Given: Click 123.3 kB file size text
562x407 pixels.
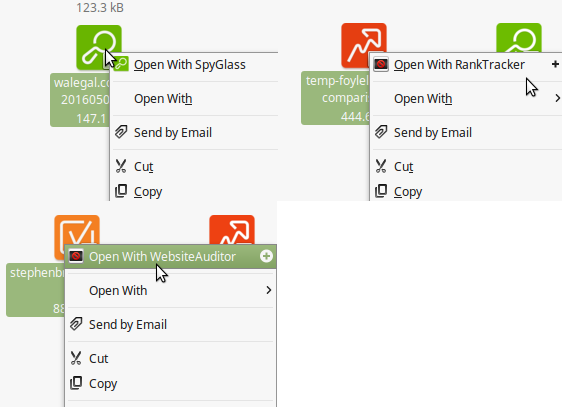Looking at the screenshot, I should pos(100,8).
